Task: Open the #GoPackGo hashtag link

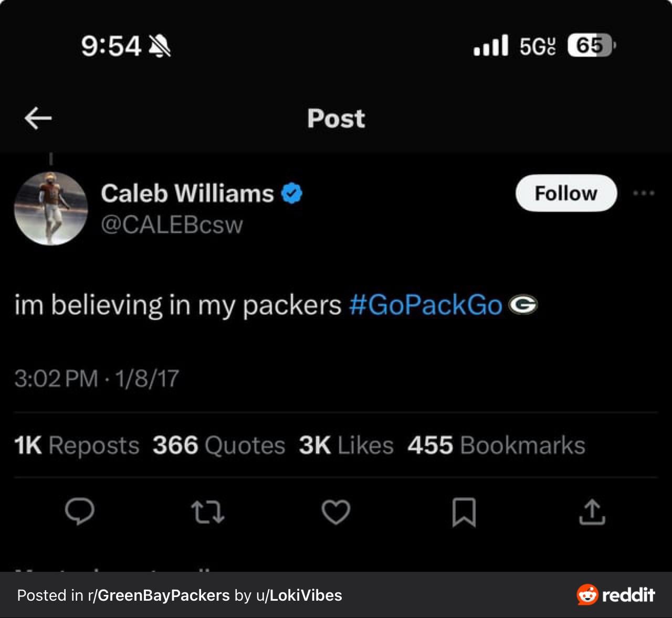Action: 425,305
